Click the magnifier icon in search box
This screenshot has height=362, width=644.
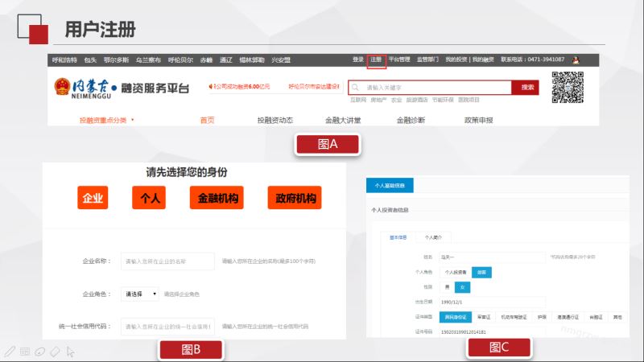click(x=355, y=87)
